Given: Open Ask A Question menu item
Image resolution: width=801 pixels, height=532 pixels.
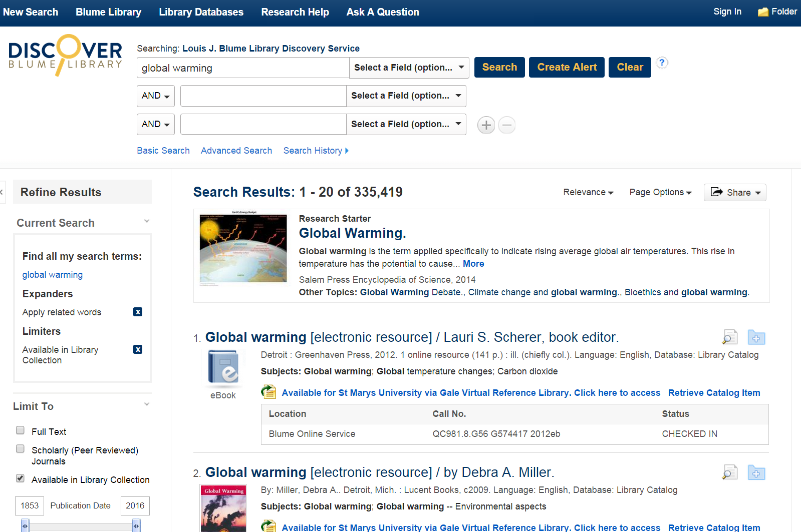Looking at the screenshot, I should (383, 12).
